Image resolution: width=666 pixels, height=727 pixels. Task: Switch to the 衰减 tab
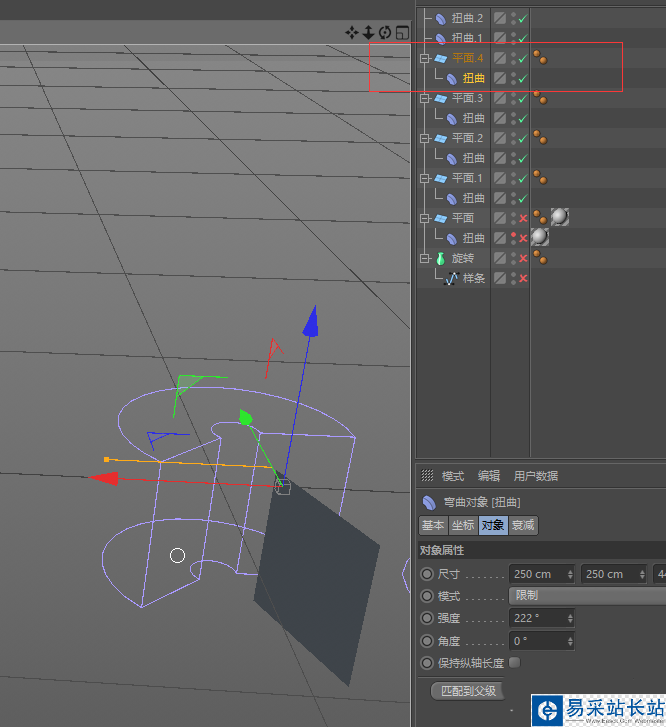(523, 525)
